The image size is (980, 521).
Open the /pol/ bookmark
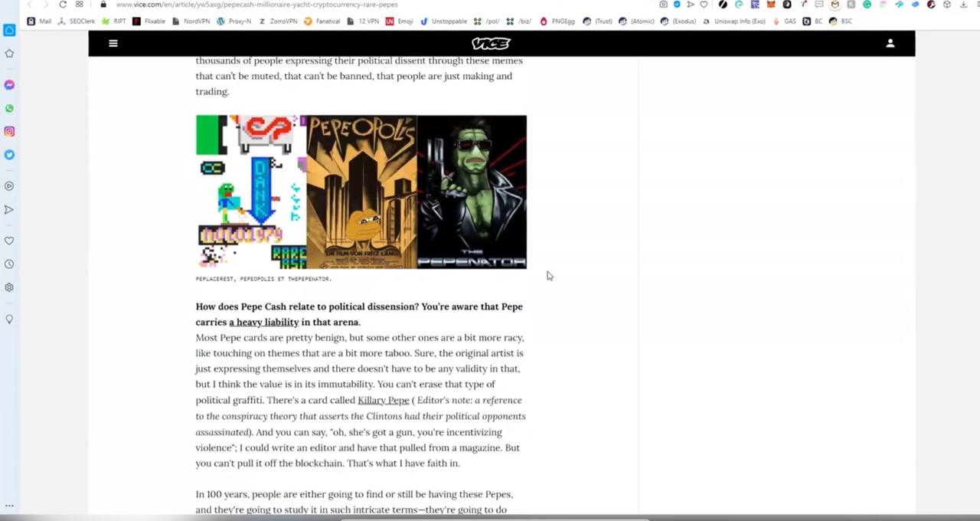coord(487,21)
